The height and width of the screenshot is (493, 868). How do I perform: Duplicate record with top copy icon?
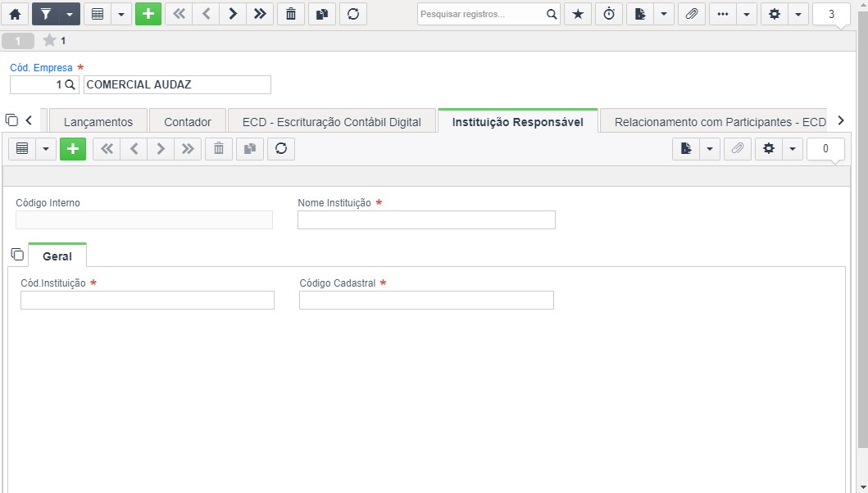coord(321,14)
